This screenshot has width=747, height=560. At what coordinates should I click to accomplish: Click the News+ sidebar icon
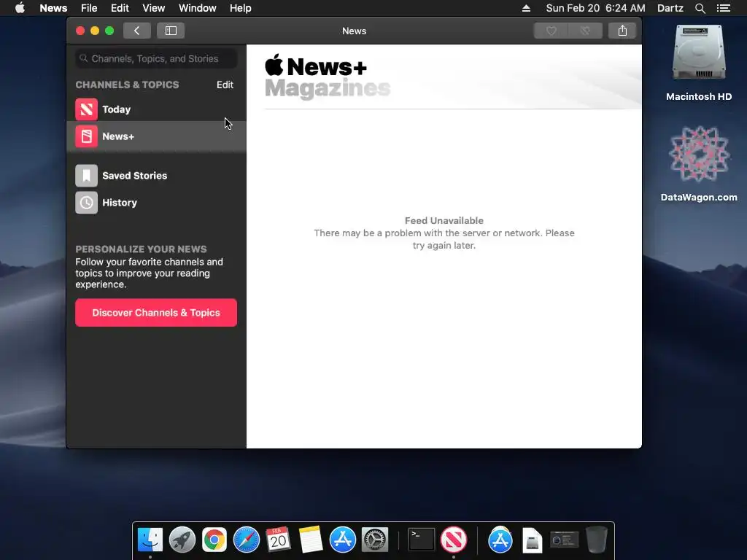[86, 136]
